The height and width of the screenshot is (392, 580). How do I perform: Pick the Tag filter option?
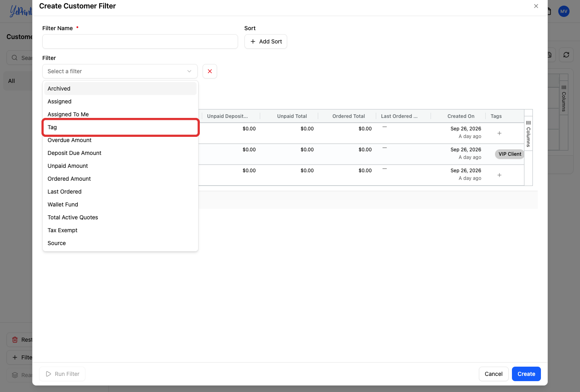click(x=120, y=127)
